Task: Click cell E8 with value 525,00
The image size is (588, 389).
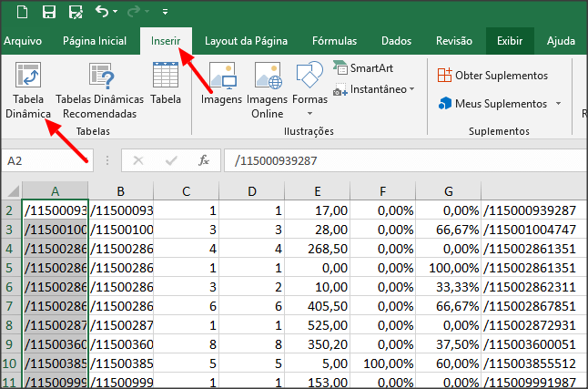Action: pyautogui.click(x=318, y=325)
